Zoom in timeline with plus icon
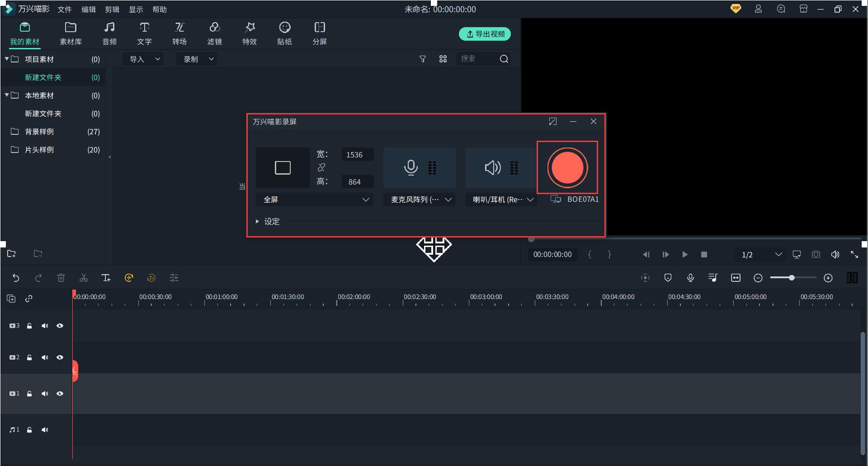868x466 pixels. click(x=828, y=278)
